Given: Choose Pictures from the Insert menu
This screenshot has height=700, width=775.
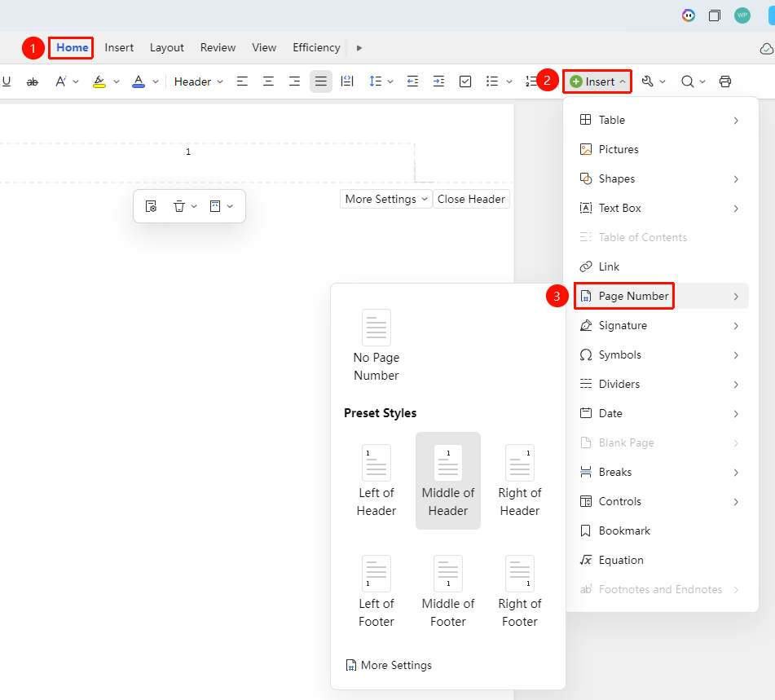Looking at the screenshot, I should [x=661, y=149].
